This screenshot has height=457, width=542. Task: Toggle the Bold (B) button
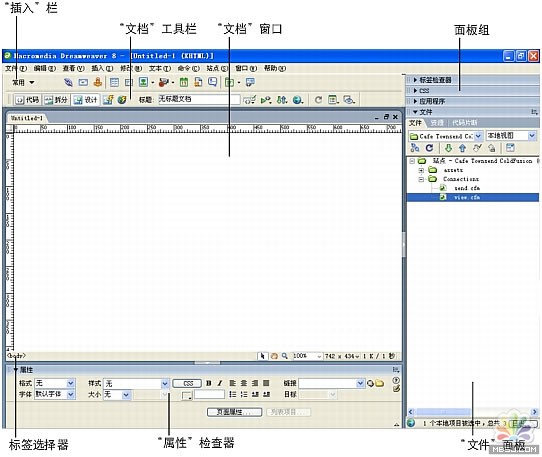(208, 383)
